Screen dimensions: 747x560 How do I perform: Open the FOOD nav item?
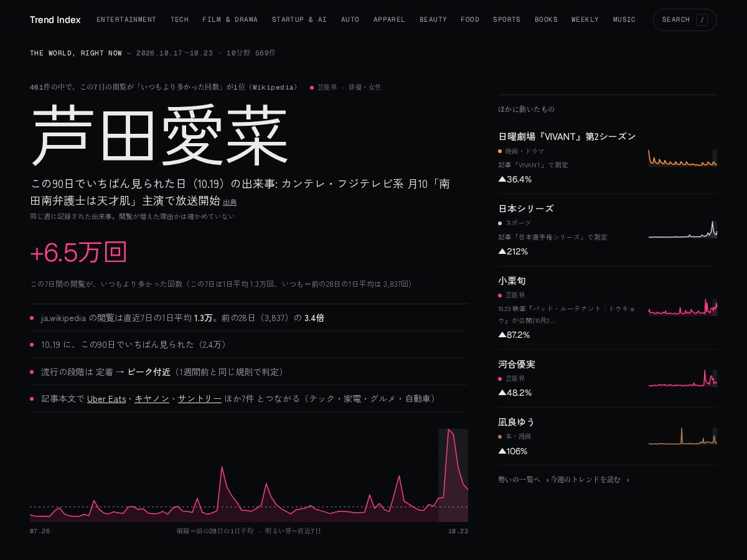(x=470, y=20)
